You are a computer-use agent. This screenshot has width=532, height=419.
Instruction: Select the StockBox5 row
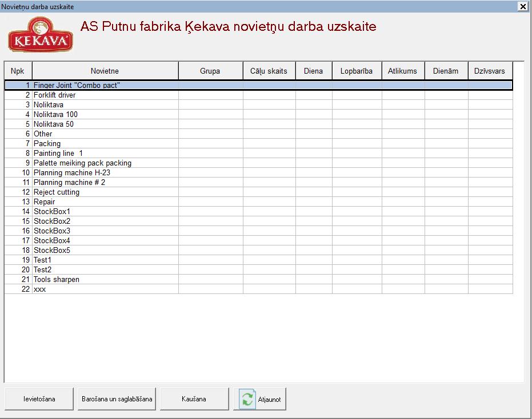click(x=258, y=251)
